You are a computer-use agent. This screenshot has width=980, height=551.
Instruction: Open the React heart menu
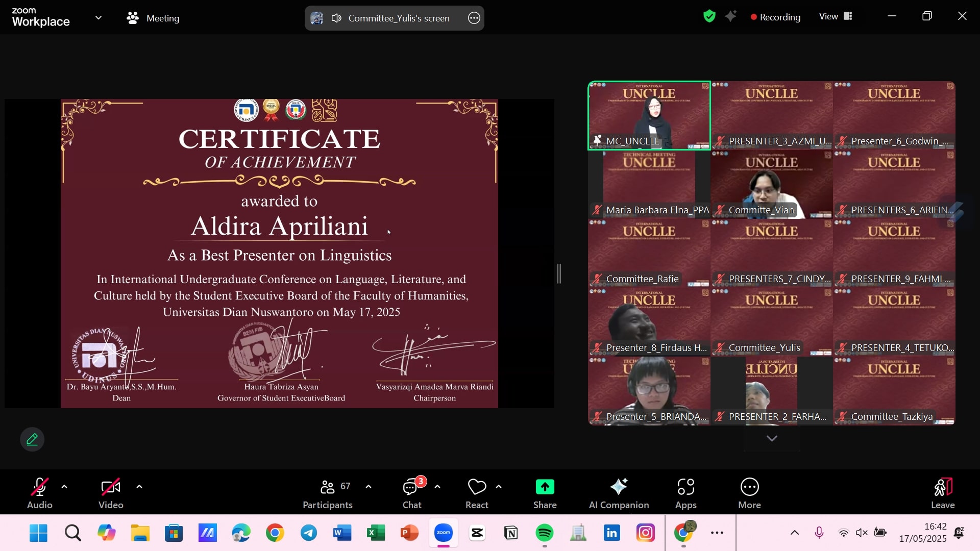pos(477,493)
